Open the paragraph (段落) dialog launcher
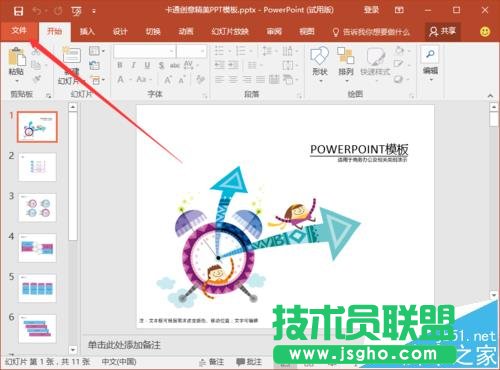Image resolution: width=500 pixels, height=370 pixels. coord(299,96)
